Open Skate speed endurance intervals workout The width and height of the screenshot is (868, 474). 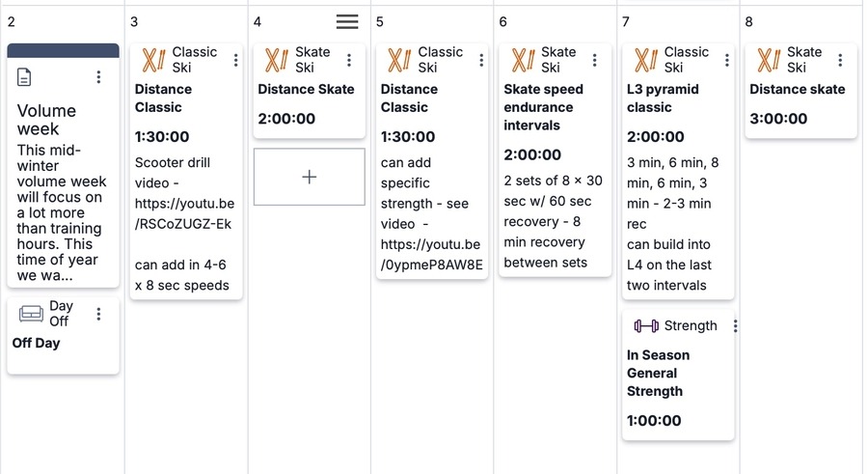click(x=544, y=107)
